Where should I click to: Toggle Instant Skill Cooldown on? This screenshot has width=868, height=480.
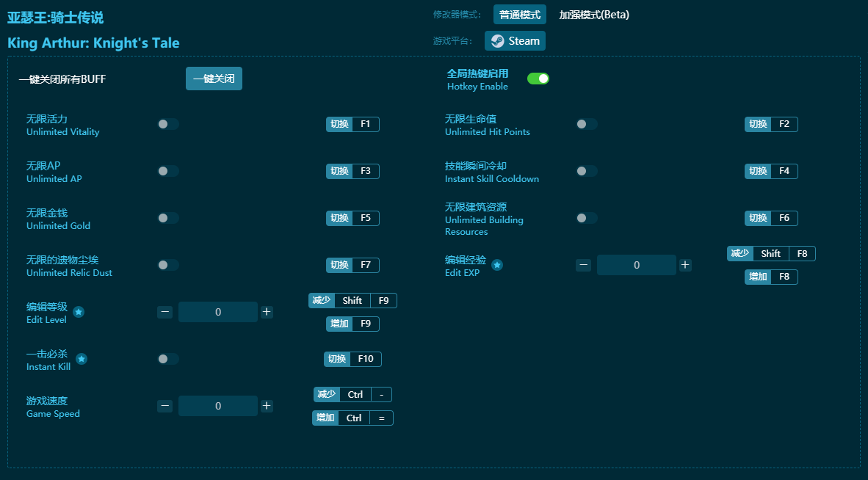[x=587, y=171]
